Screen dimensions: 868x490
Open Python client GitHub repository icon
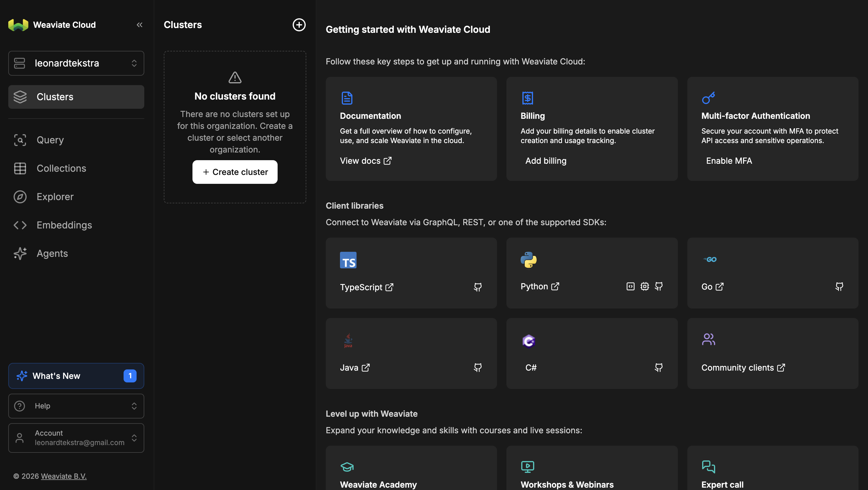pos(658,286)
